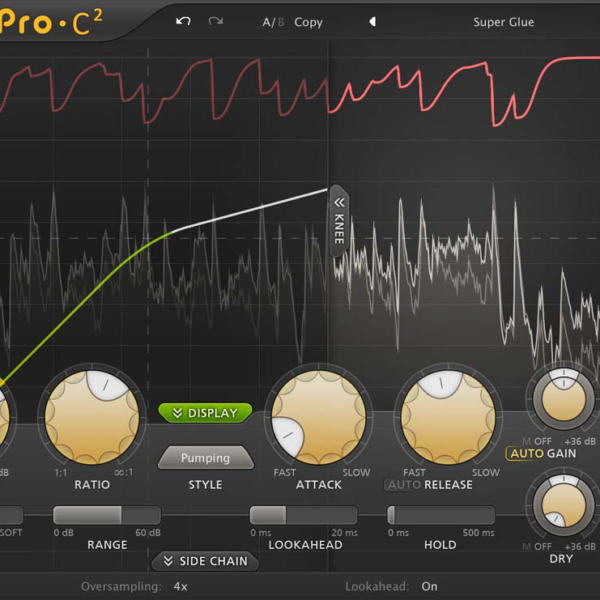
Task: Expand the SIDE CHAIN section
Action: pos(205,561)
